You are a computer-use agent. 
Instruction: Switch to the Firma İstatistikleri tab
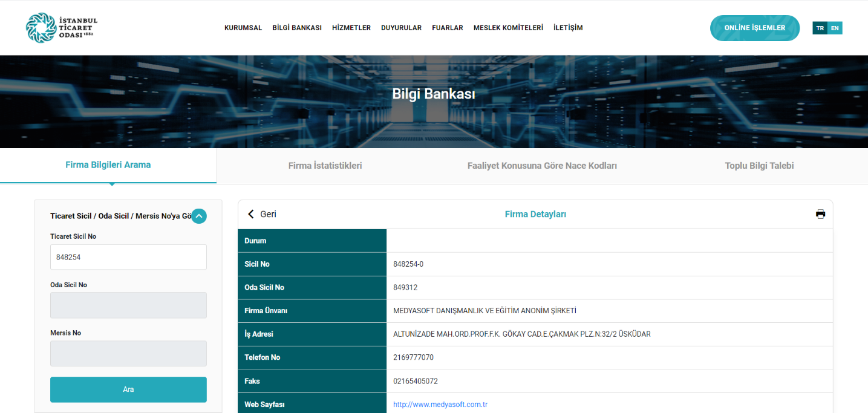click(x=325, y=166)
